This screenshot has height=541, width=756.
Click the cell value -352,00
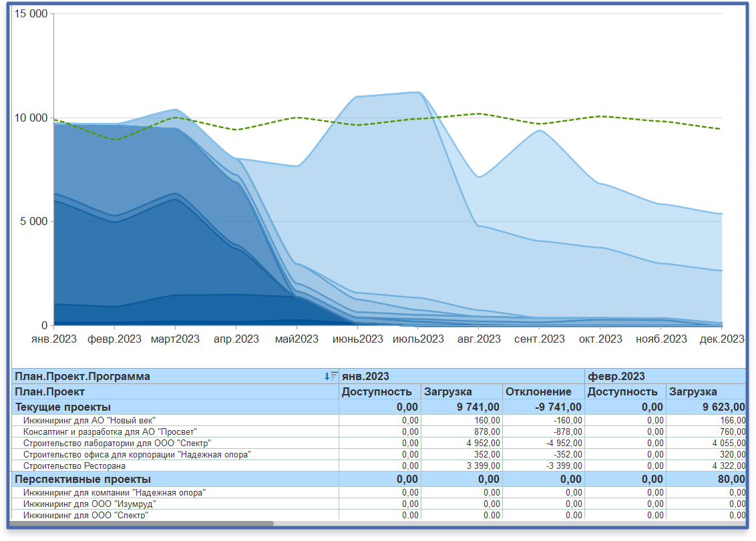pos(568,454)
